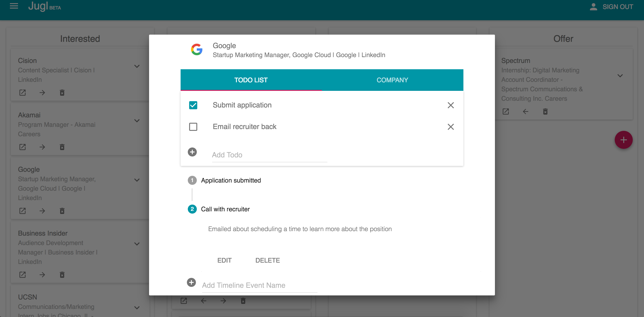Move the Business Insider card forward
The width and height of the screenshot is (644, 317).
pyautogui.click(x=42, y=275)
